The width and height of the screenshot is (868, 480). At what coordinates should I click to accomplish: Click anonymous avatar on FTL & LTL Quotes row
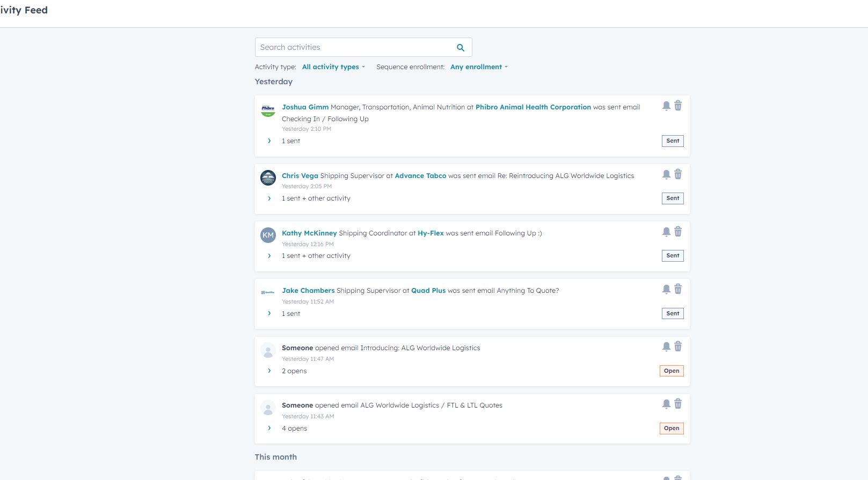coord(268,408)
